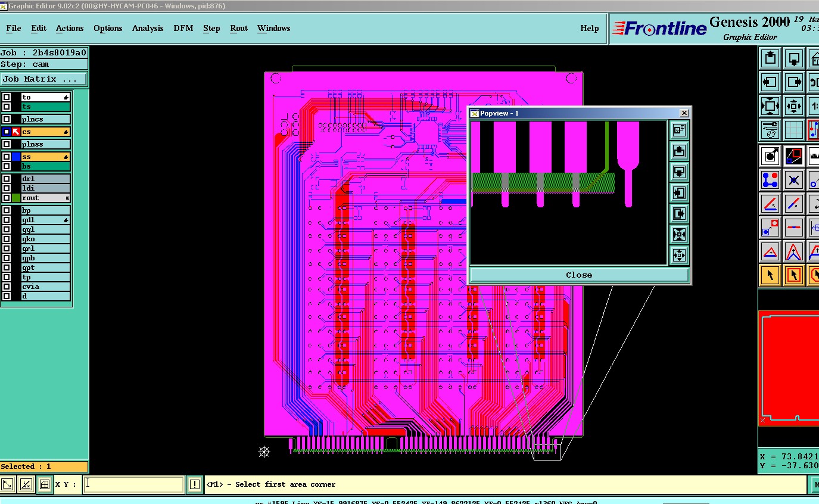This screenshot has width=819, height=504.
Task: Open the Help menu
Action: point(590,28)
